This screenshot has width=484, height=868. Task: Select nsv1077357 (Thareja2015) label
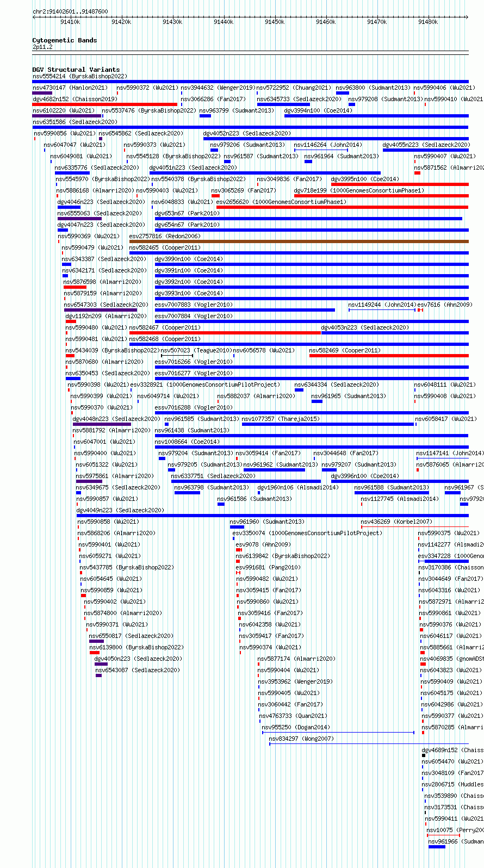point(281,419)
